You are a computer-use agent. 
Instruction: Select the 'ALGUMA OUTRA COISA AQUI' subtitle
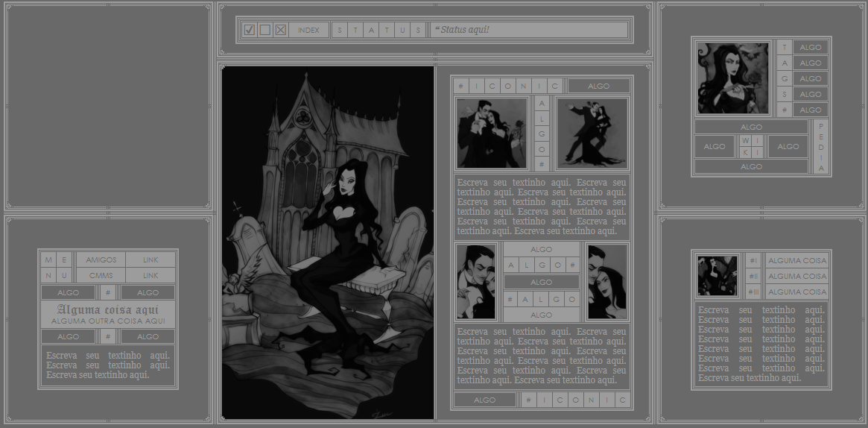[x=108, y=321]
